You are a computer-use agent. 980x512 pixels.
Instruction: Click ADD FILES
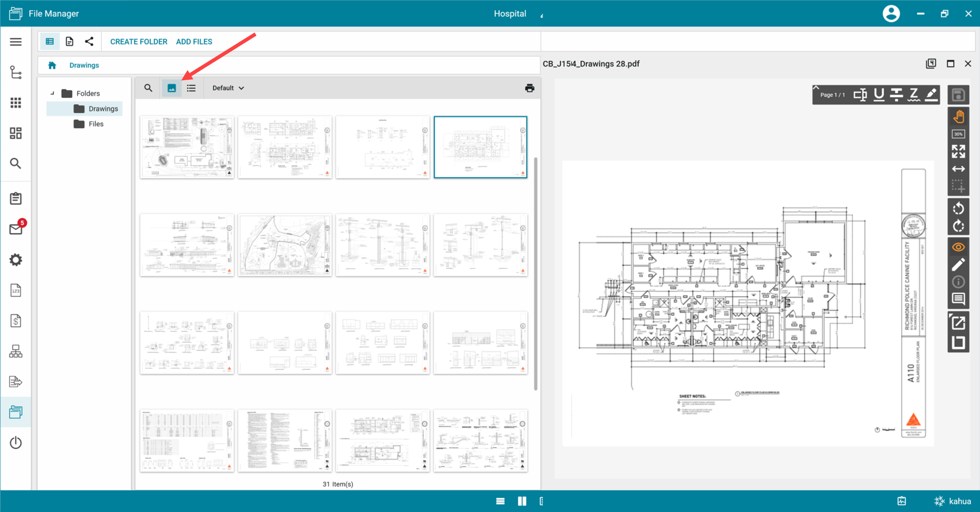click(x=194, y=41)
